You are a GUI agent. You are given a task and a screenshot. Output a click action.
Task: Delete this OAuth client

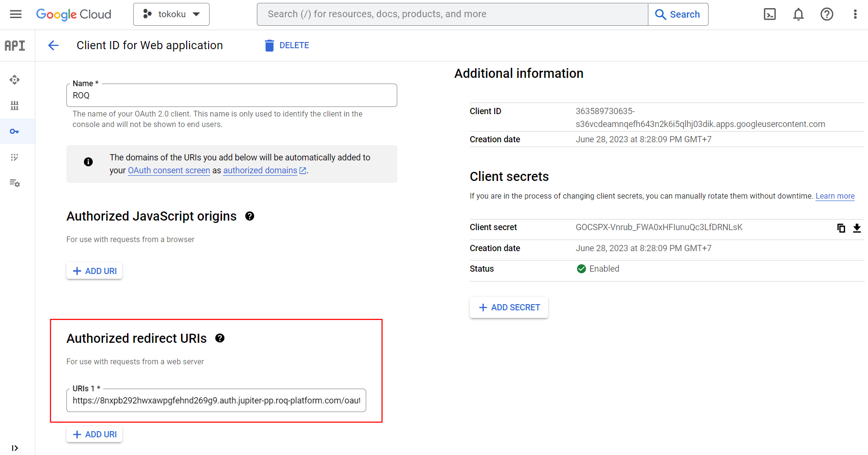(286, 45)
